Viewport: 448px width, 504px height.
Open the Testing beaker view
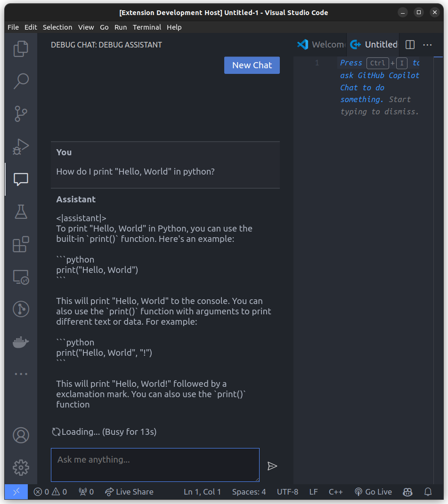pos(21,212)
